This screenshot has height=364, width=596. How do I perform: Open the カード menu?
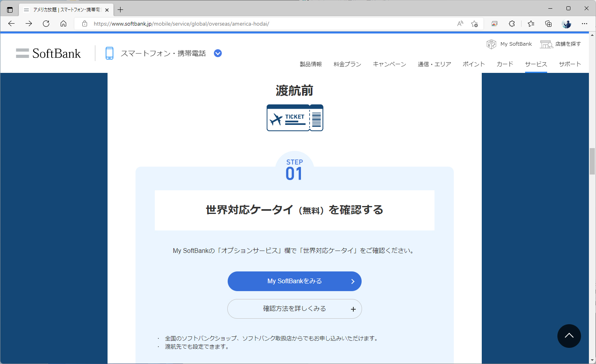coord(505,64)
